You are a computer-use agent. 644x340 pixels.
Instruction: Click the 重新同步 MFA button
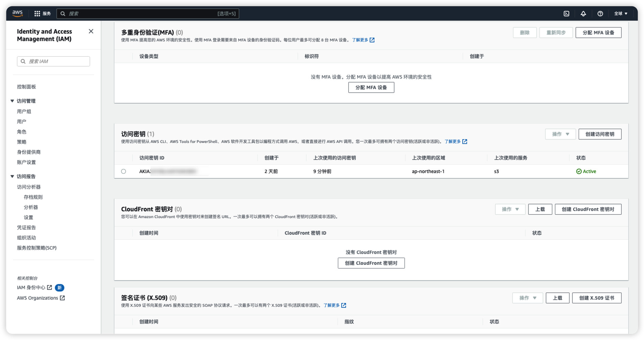(556, 33)
